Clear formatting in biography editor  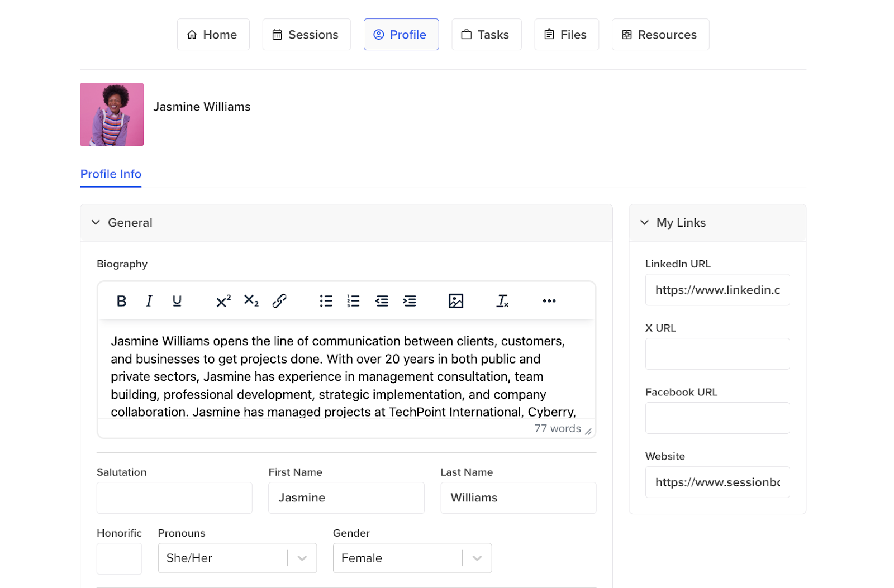click(503, 301)
